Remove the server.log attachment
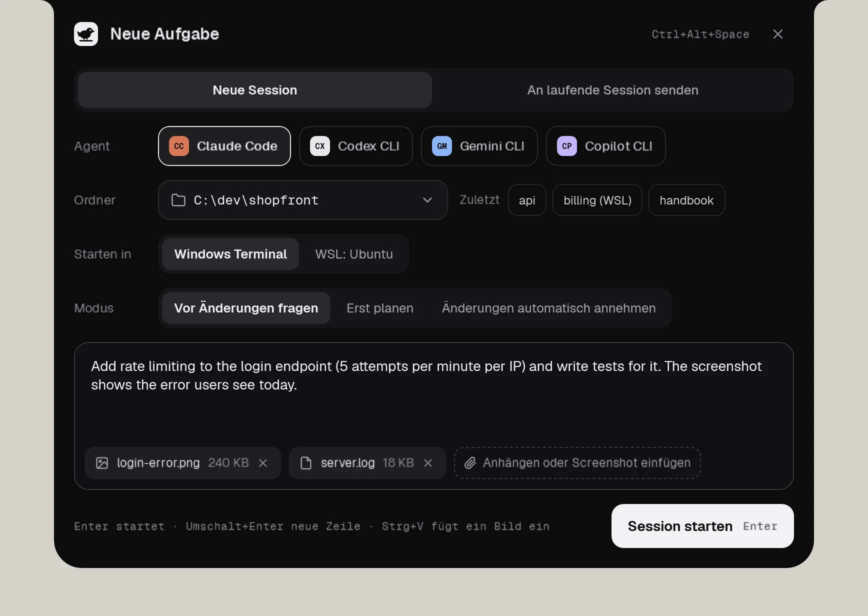 pyautogui.click(x=428, y=463)
